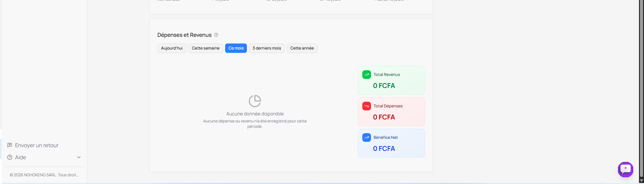The width and height of the screenshot is (644, 184).
Task: Click the Aide label in the sidebar
Action: (20, 157)
